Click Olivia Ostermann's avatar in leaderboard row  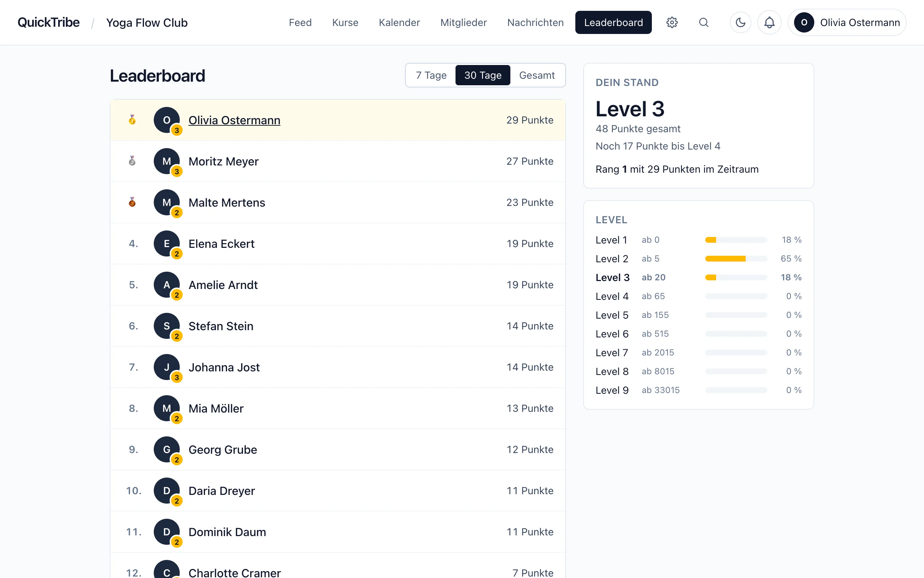tap(167, 120)
